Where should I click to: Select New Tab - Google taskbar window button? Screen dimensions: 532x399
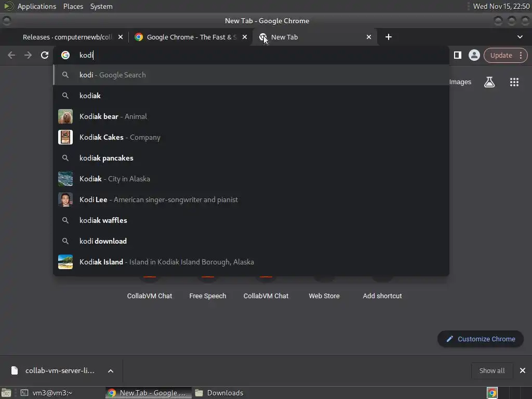point(148,393)
